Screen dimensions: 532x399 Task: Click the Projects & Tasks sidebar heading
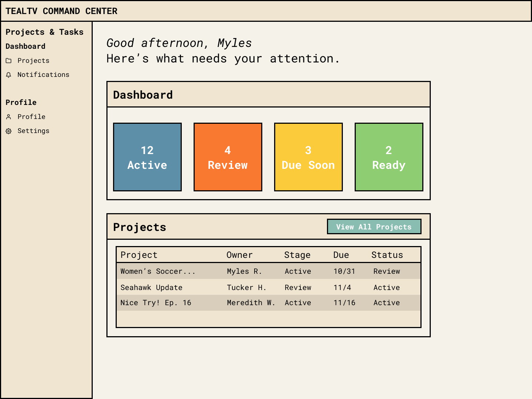point(45,32)
